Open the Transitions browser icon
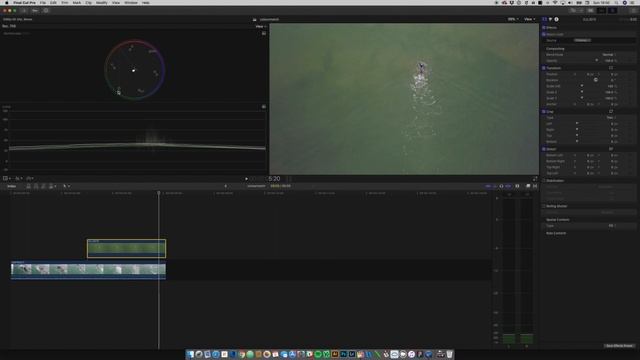Image resolution: width=640 pixels, height=360 pixels. pyautogui.click(x=535, y=186)
